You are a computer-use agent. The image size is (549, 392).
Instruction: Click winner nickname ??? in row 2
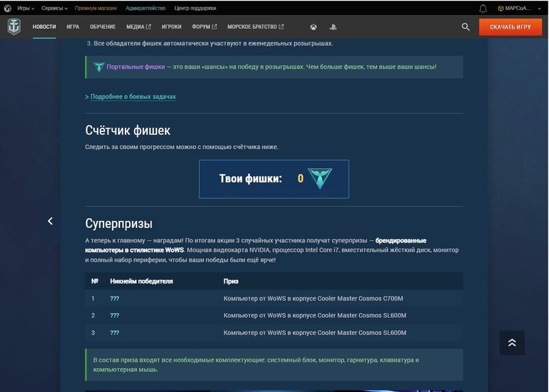point(115,315)
